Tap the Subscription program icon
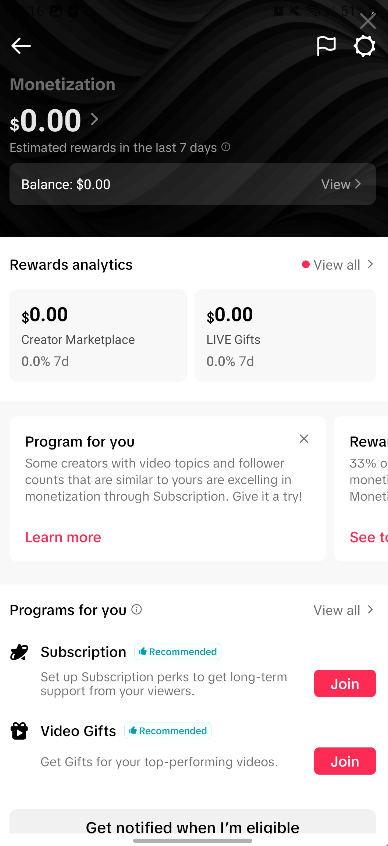 (x=19, y=652)
